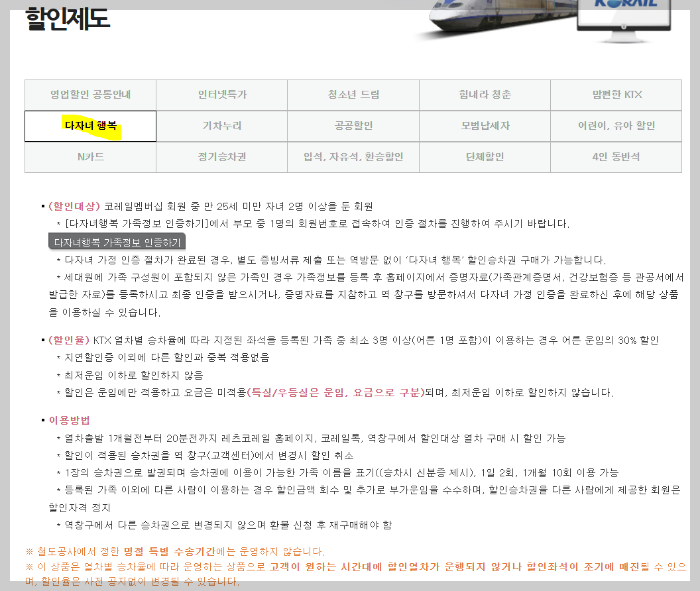
Task: Switch to the 단체할인 tab
Action: (x=485, y=157)
